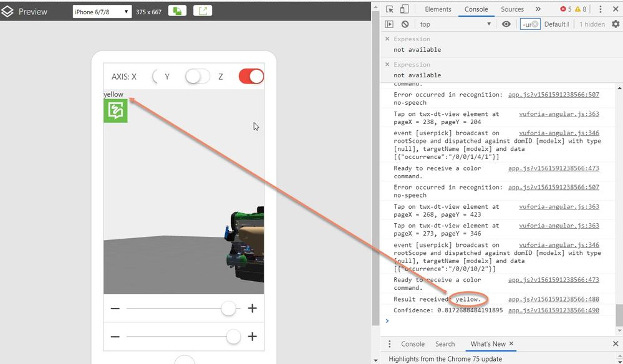Click the green overlapping-pages icon in Preview bar
Viewport: 623px width, 364px height.
click(x=177, y=11)
